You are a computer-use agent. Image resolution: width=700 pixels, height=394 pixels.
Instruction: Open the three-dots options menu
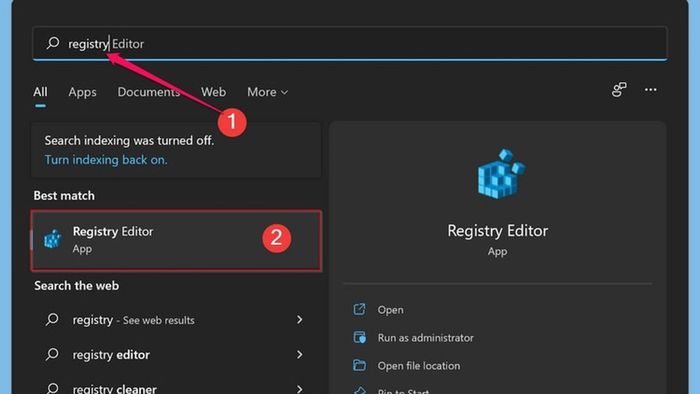650,90
